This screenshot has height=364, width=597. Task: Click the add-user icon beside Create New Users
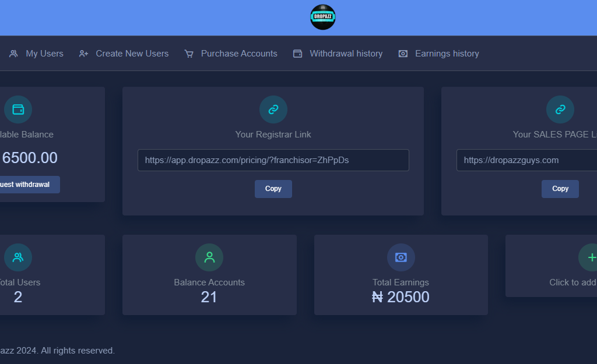click(x=84, y=54)
